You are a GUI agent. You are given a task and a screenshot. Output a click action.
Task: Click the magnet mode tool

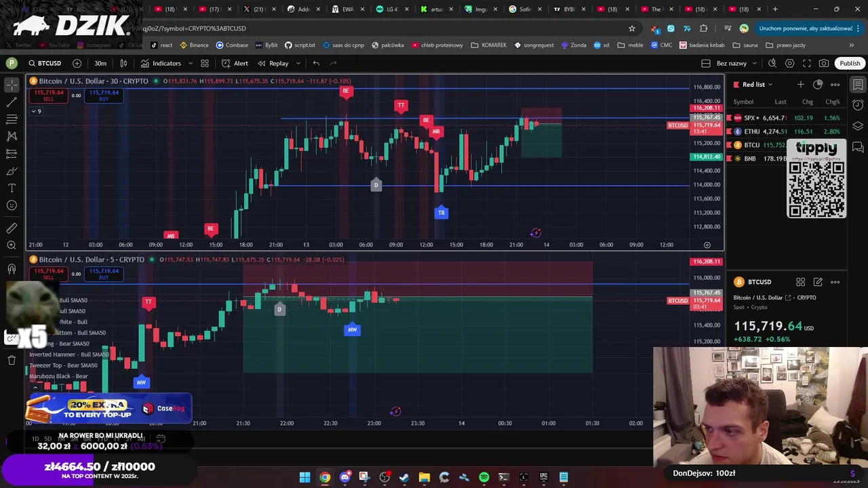[x=12, y=269]
